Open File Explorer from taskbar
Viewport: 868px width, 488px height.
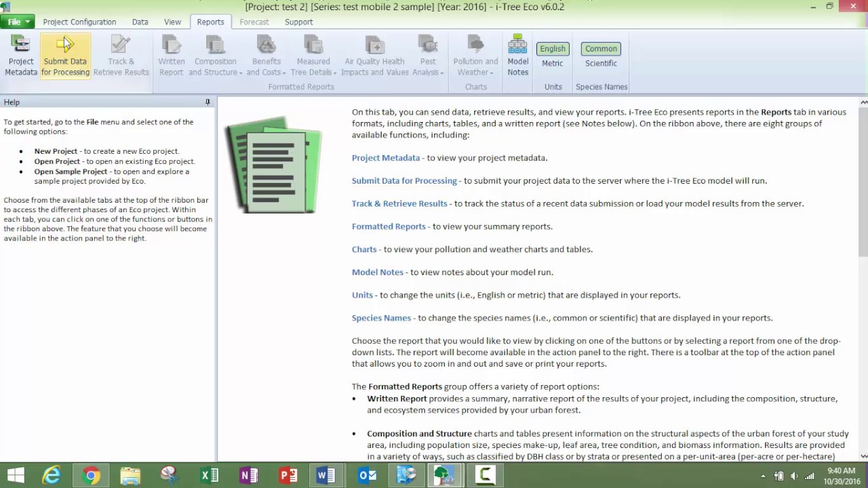(x=130, y=475)
